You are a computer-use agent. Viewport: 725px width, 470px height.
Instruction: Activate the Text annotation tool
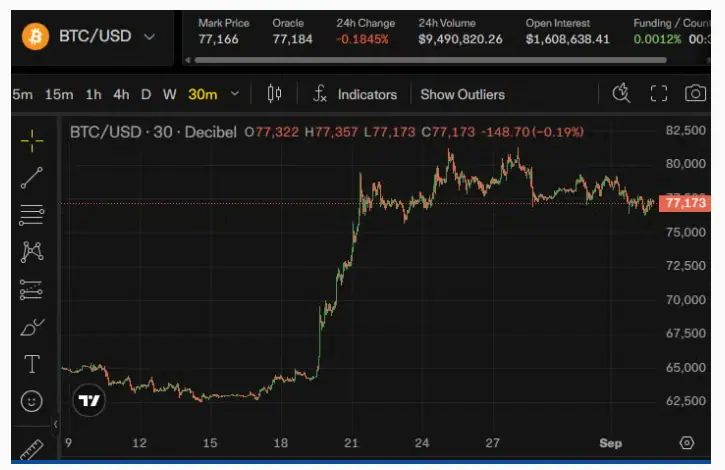click(32, 364)
